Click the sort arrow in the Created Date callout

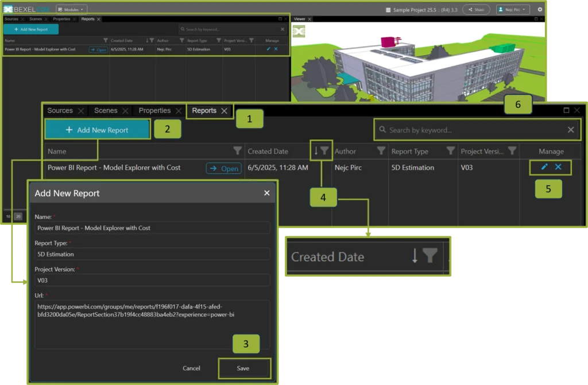pos(415,255)
